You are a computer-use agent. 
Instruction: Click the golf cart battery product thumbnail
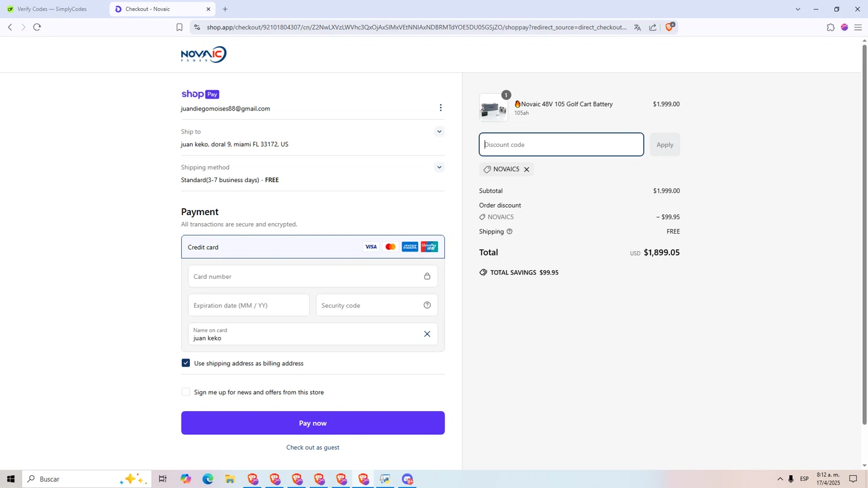coord(494,108)
